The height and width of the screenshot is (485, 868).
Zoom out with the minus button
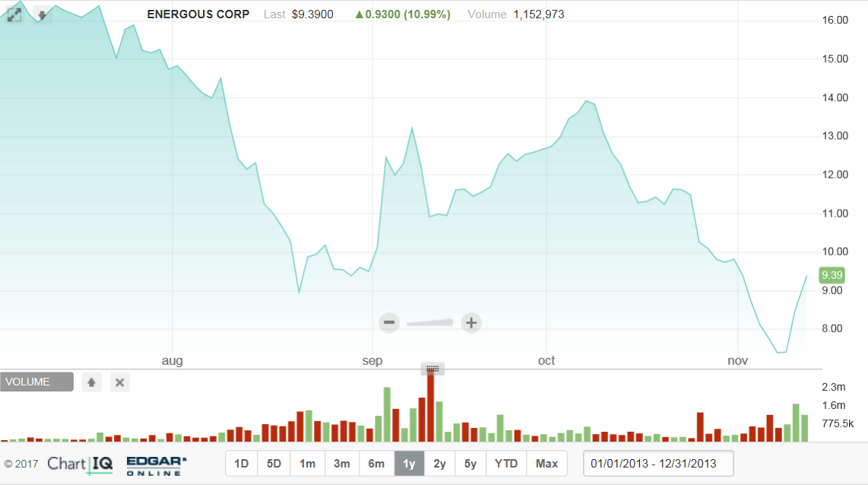point(389,322)
